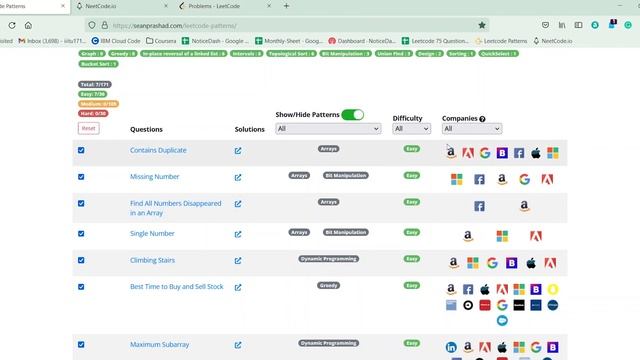Click Amazon icon in Contains Duplicate row
Screen dimensions: 640x360
coord(451,153)
